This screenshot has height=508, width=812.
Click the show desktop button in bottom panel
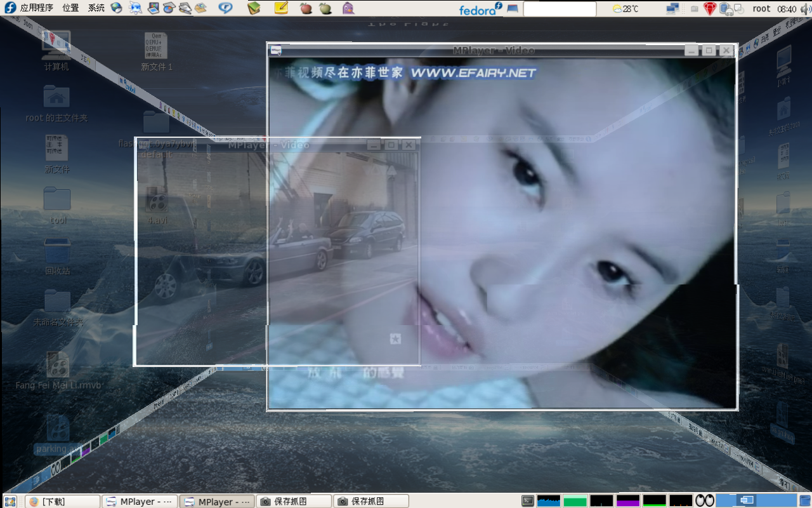10,501
